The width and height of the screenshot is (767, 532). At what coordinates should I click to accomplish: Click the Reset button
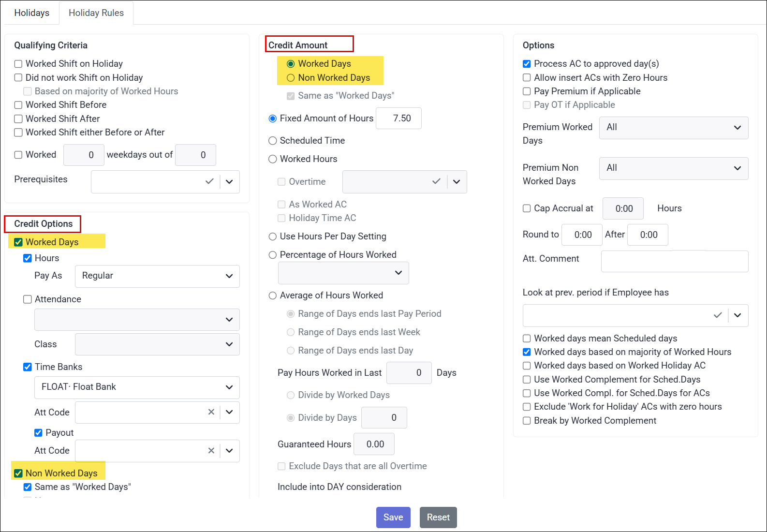pos(438,517)
